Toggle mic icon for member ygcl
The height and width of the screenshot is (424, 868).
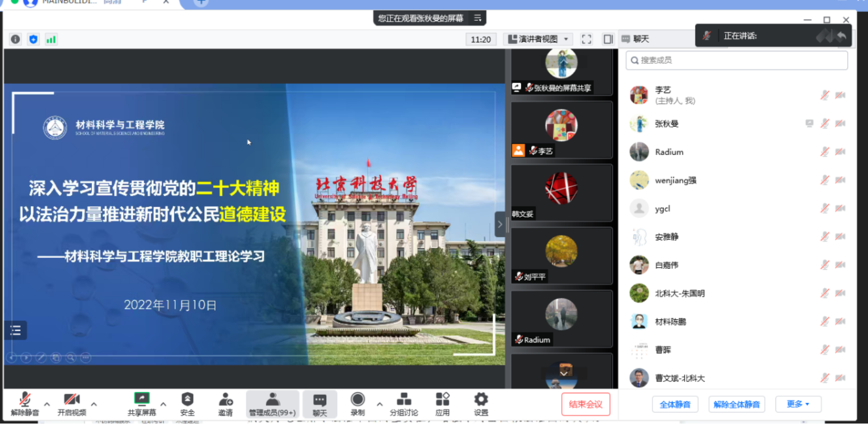point(825,208)
